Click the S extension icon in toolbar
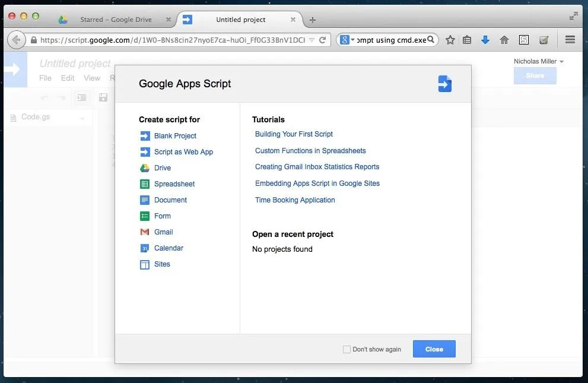This screenshot has width=588, height=383. coord(524,40)
